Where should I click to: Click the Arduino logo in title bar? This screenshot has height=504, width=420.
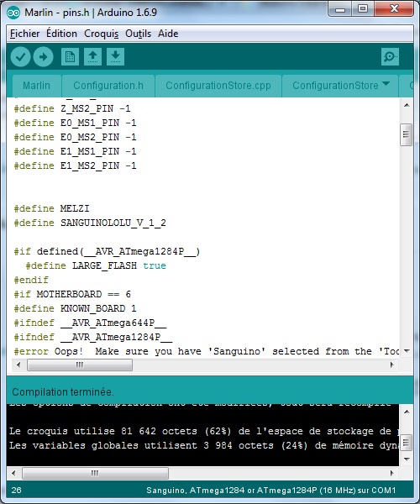click(13, 13)
